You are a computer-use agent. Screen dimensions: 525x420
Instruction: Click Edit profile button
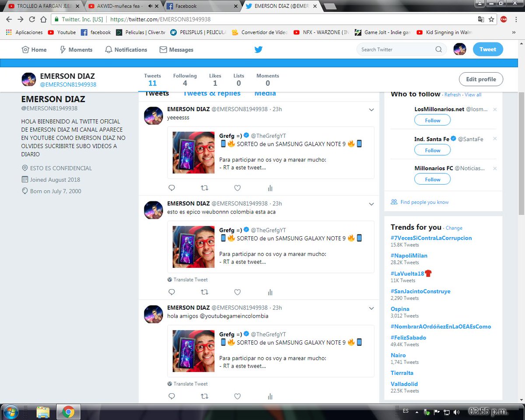coord(481,79)
